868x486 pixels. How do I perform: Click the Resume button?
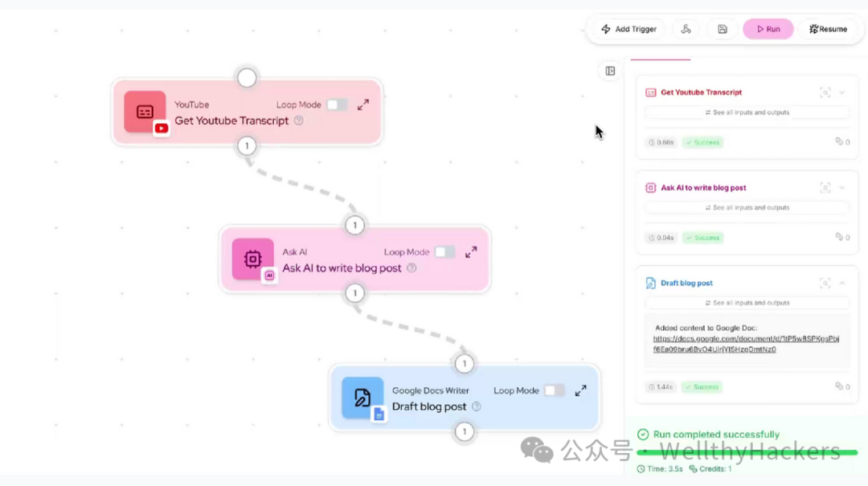pyautogui.click(x=828, y=29)
